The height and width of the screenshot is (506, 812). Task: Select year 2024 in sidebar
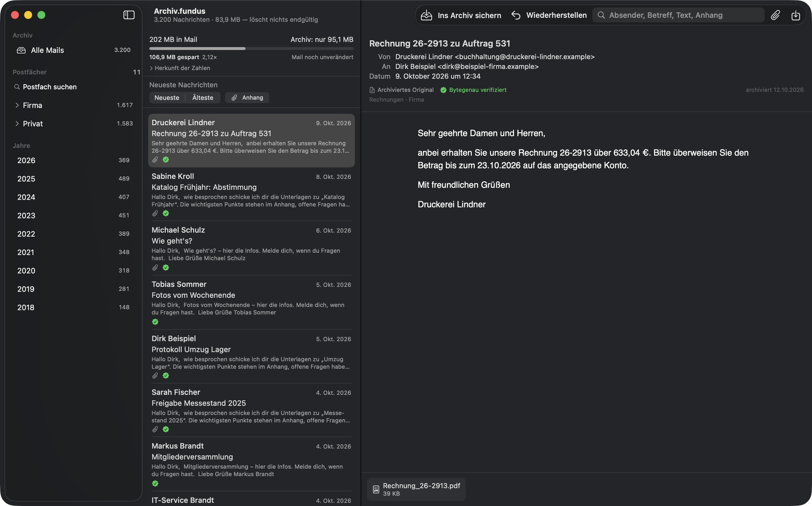click(73, 197)
